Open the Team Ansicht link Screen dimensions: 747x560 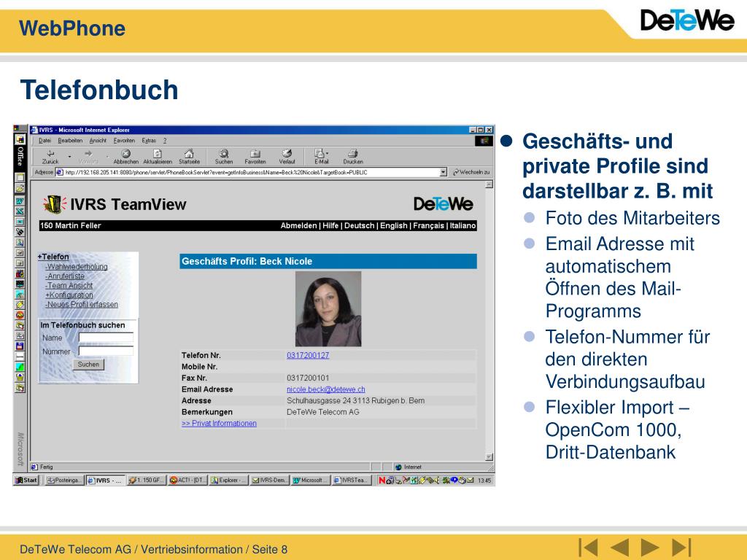pyautogui.click(x=69, y=286)
